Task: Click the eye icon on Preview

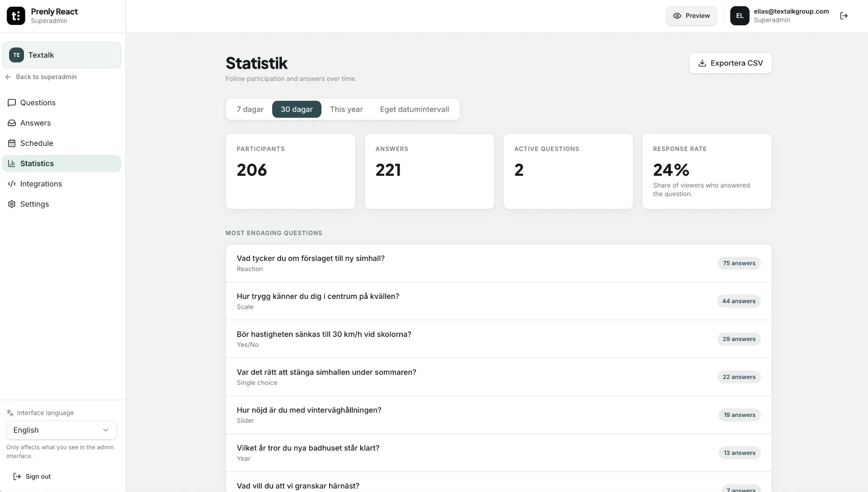Action: tap(677, 16)
